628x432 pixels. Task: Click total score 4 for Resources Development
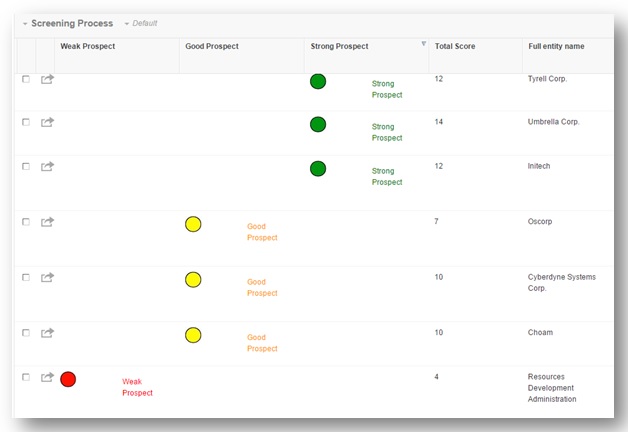pos(437,377)
